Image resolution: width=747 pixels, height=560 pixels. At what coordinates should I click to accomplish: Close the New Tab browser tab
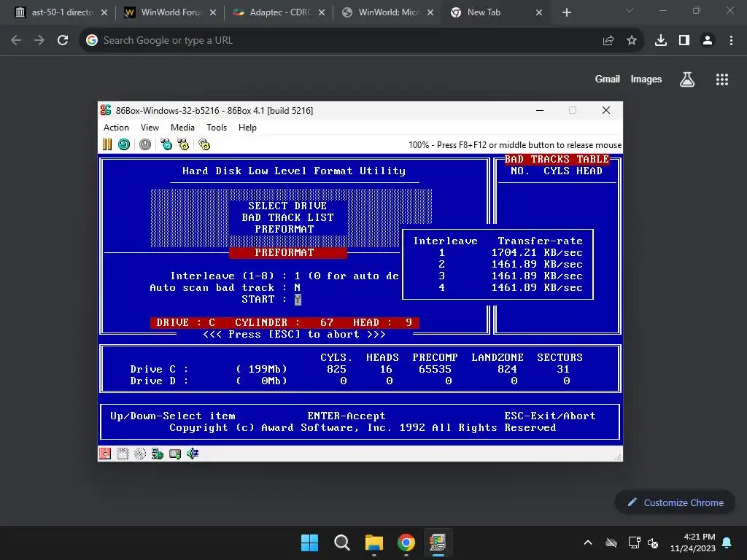(x=539, y=12)
